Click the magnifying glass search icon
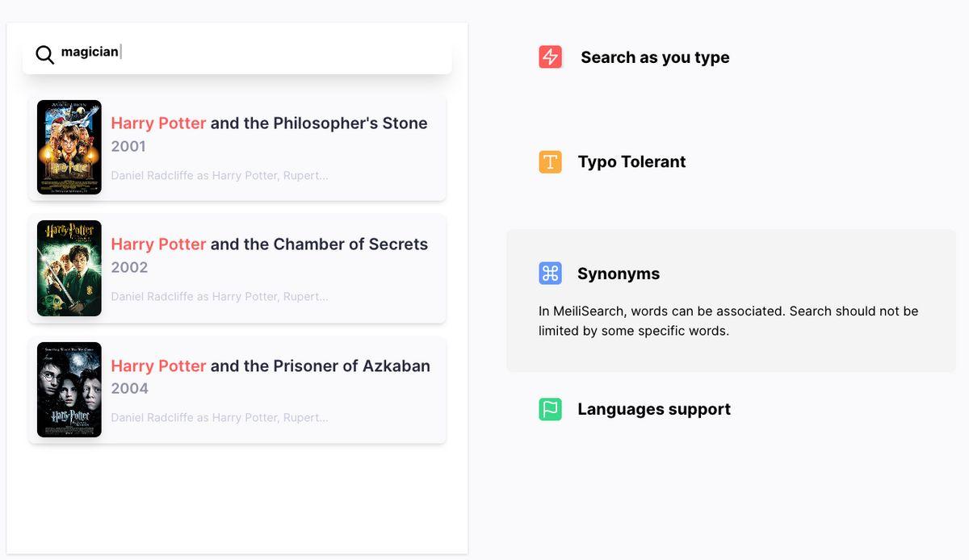The height and width of the screenshot is (560, 969). (x=45, y=54)
